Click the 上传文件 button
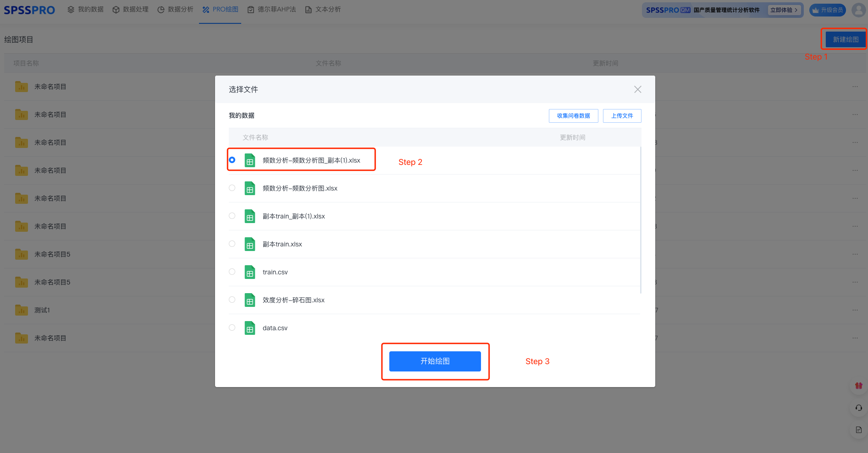The image size is (868, 453). pyautogui.click(x=622, y=116)
